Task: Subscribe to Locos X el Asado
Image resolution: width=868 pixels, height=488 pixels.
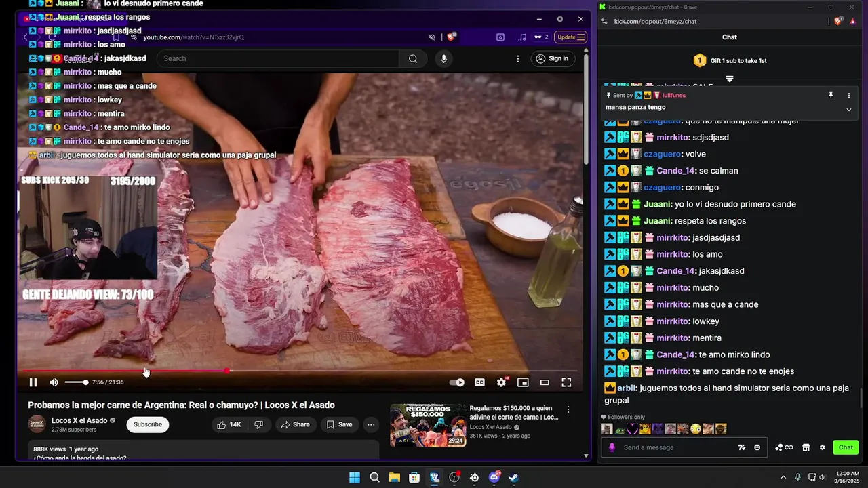Action: coord(147,424)
